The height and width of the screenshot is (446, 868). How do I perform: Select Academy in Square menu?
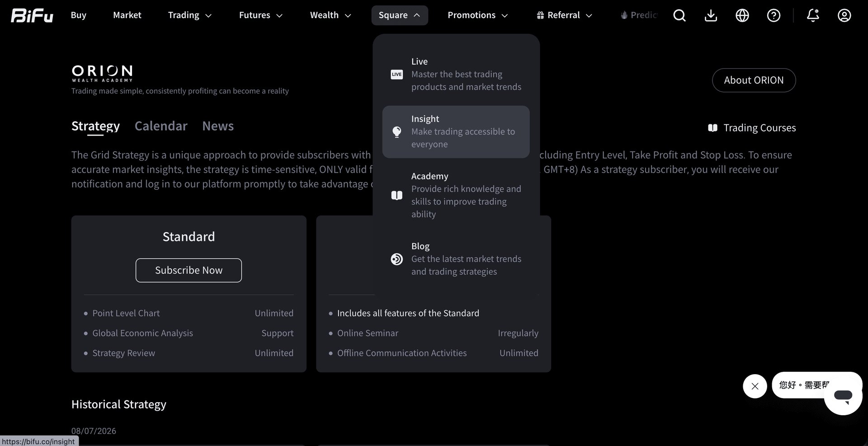456,195
